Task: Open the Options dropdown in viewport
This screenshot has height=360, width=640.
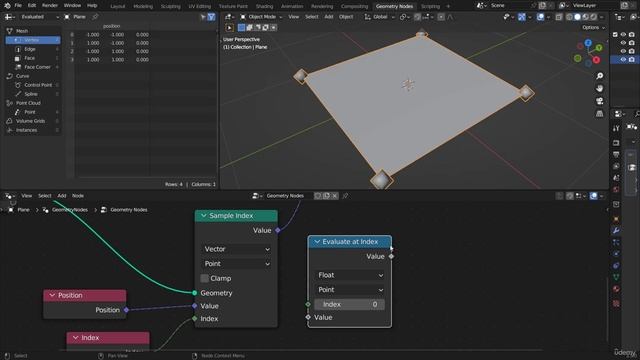Action: (x=593, y=27)
